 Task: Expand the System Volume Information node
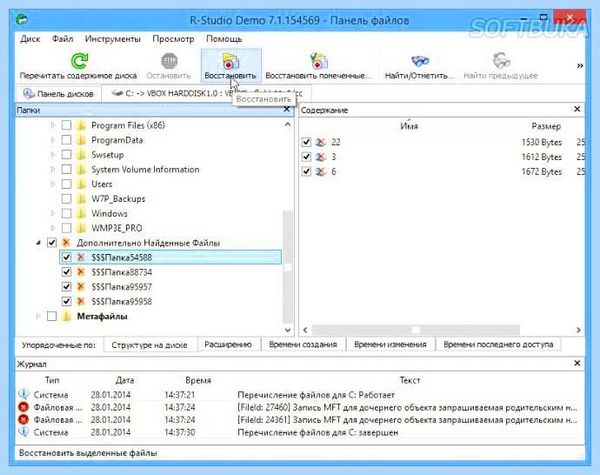coord(53,169)
